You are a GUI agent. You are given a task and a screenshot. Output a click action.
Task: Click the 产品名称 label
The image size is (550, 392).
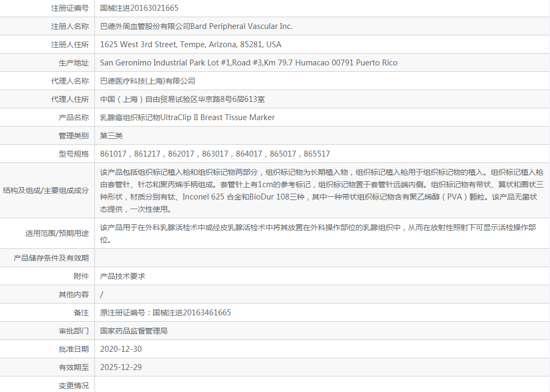pos(74,117)
